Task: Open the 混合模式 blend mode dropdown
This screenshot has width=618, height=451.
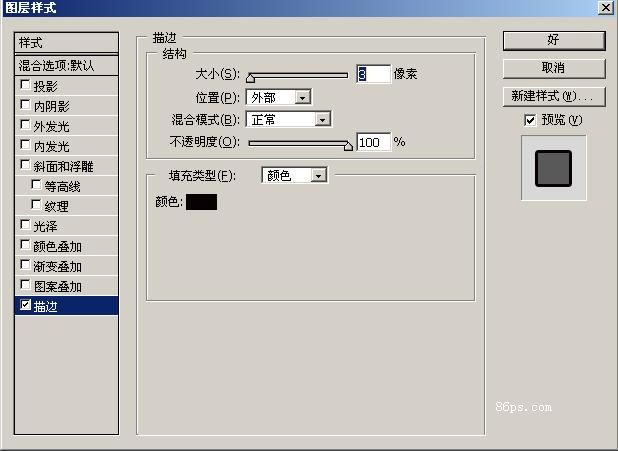Action: pyautogui.click(x=289, y=119)
